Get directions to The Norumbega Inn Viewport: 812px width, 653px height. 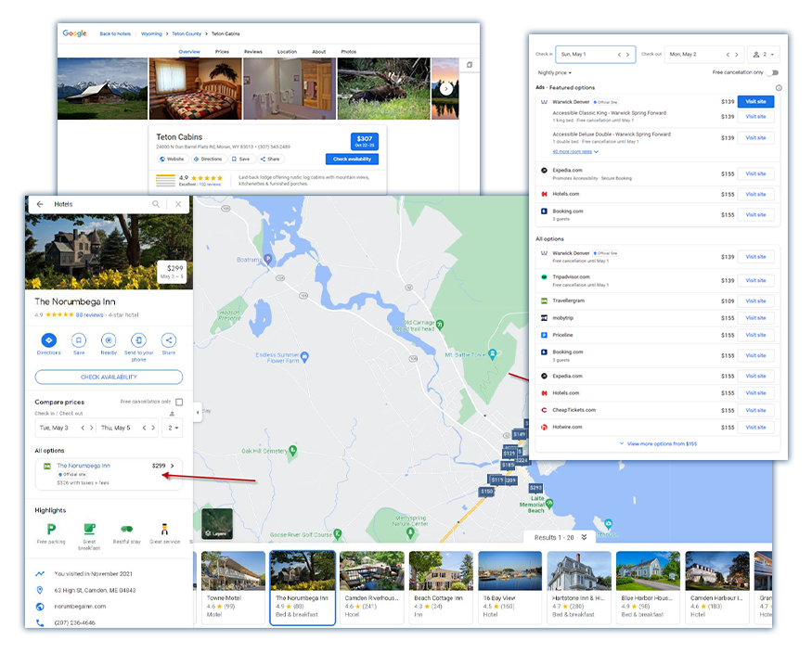point(48,339)
